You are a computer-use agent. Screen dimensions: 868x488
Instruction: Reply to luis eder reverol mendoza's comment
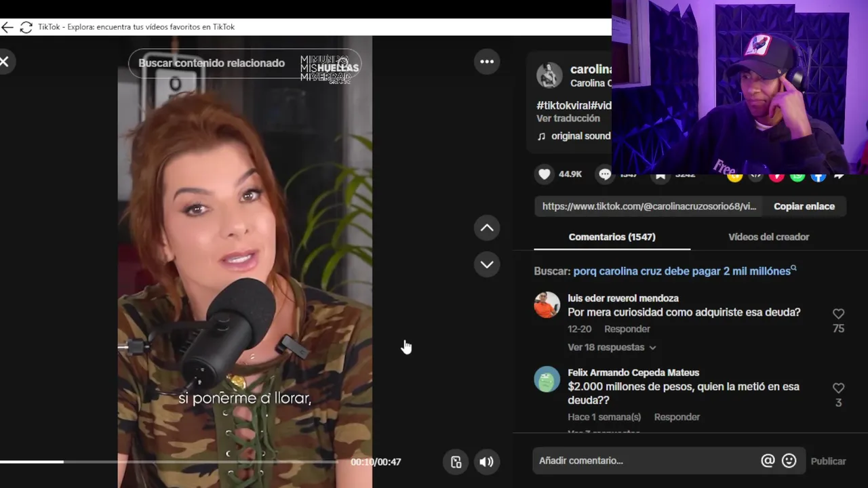(x=627, y=329)
